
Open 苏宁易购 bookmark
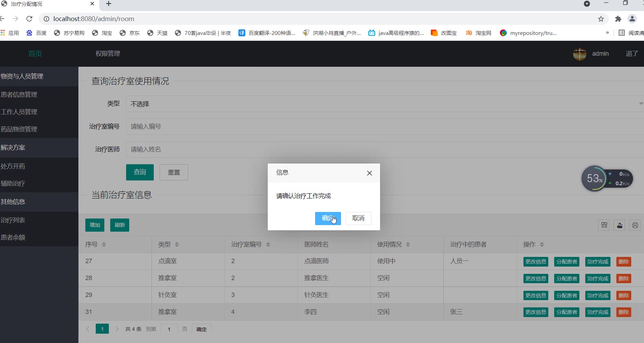click(x=69, y=33)
